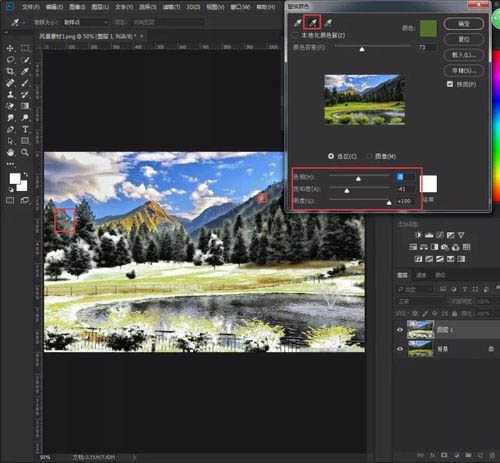Select the Clone Stamp tool
The height and width of the screenshot is (463, 500).
pos(10,94)
